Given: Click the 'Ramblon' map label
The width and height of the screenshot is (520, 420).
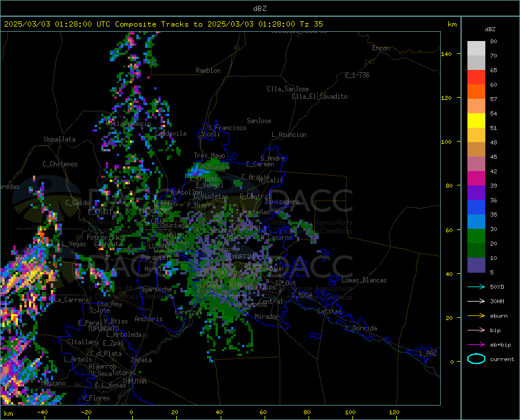Looking at the screenshot, I should (208, 70).
